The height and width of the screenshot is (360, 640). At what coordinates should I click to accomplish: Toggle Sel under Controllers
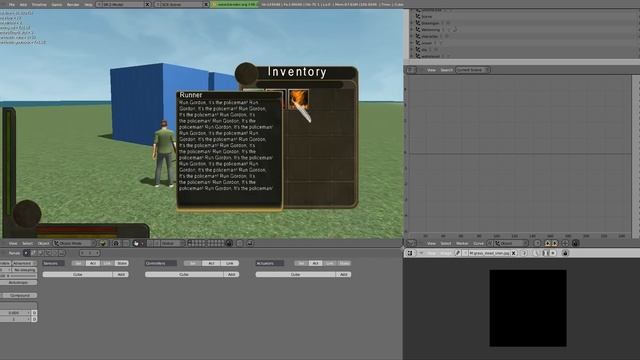click(x=193, y=263)
